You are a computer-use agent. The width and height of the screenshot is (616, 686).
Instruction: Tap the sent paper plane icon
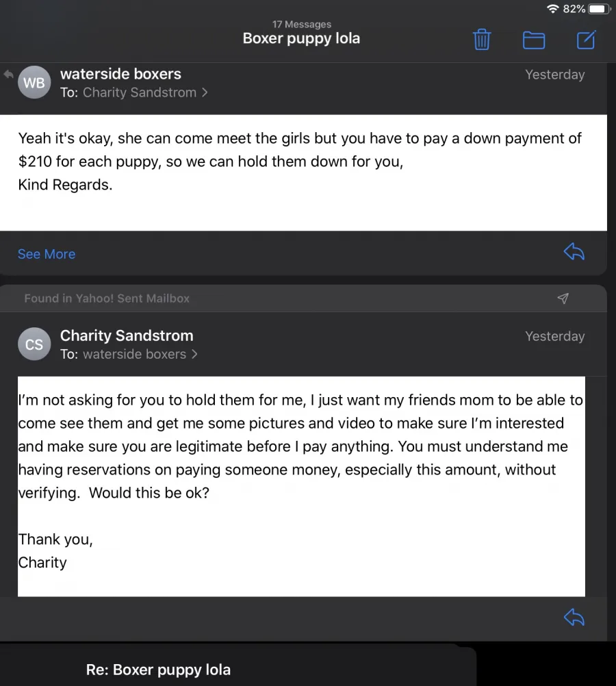tap(563, 298)
